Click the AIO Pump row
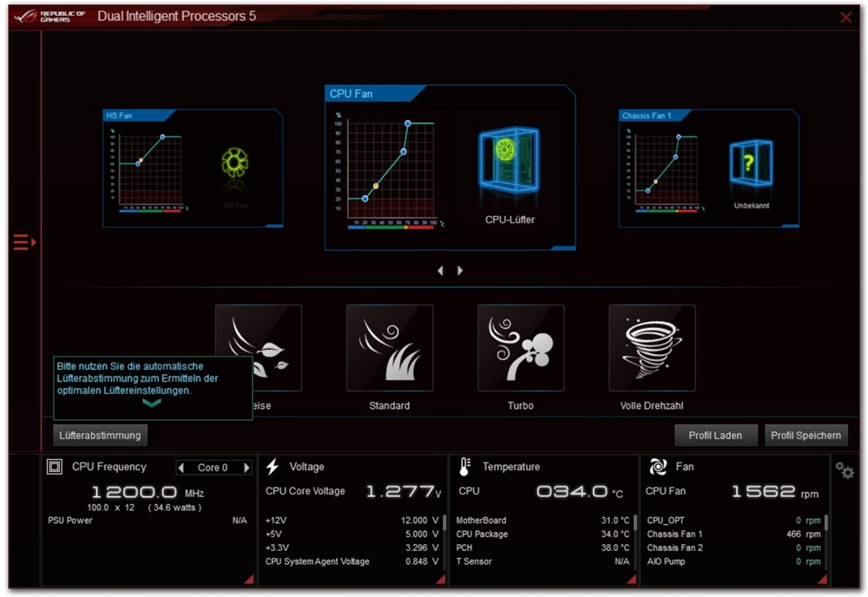 [x=734, y=561]
